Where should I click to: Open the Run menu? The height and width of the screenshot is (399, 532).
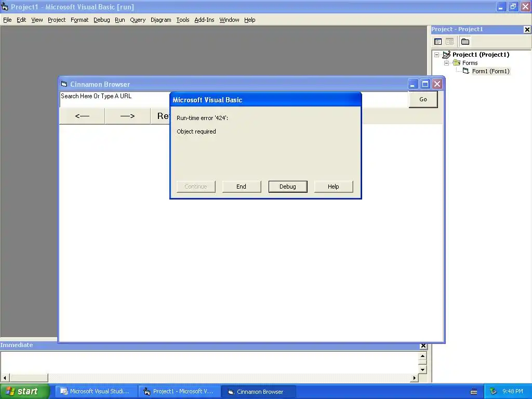120,20
